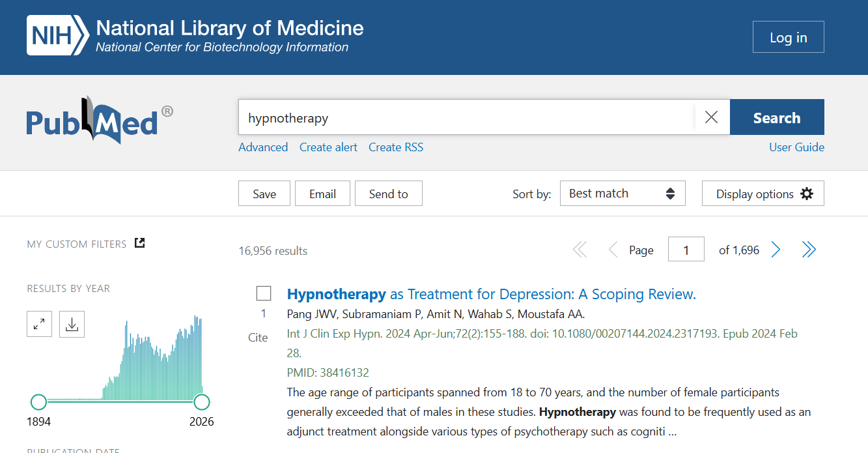Open the Sort by Best match dropdown
The image size is (868, 453).
tap(622, 193)
